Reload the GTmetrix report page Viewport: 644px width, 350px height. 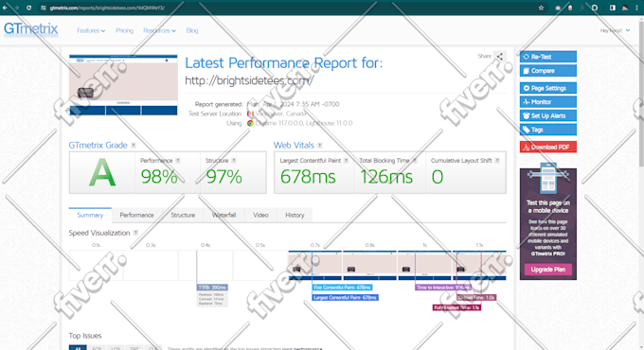tap(28, 8)
